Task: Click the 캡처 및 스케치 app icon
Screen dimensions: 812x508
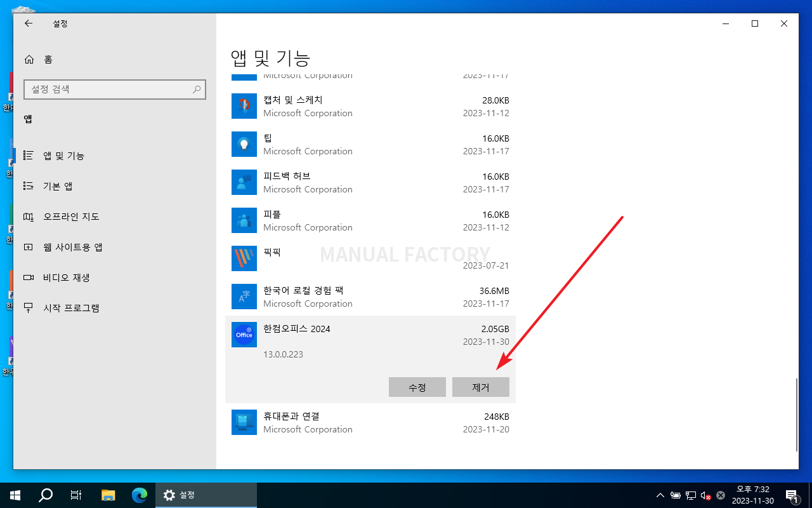Action: [x=244, y=106]
